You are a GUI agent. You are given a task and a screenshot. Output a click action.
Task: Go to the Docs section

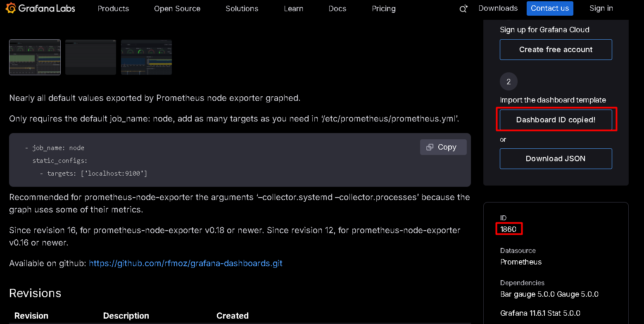[x=337, y=8]
